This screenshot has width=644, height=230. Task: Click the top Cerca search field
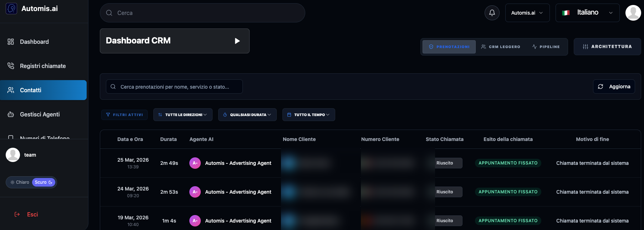tap(203, 13)
